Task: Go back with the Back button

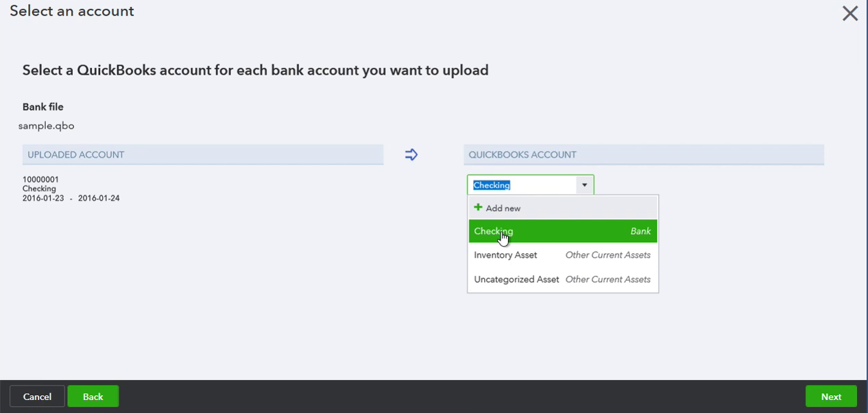Action: pyautogui.click(x=93, y=397)
